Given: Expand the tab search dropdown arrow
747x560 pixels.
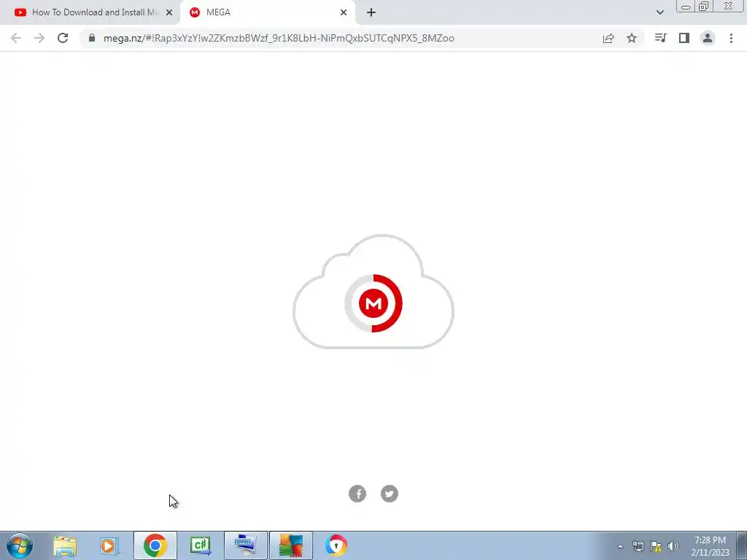Looking at the screenshot, I should pos(659,12).
